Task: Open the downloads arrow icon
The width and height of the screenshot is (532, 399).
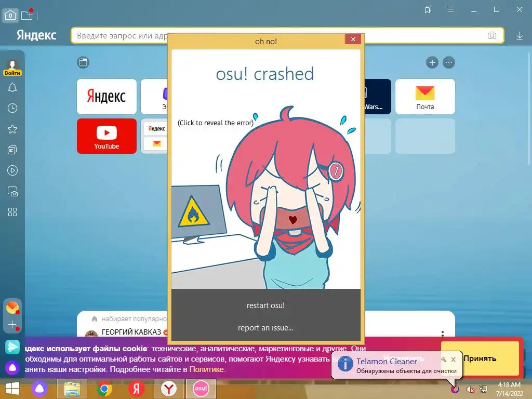Action: [520, 36]
